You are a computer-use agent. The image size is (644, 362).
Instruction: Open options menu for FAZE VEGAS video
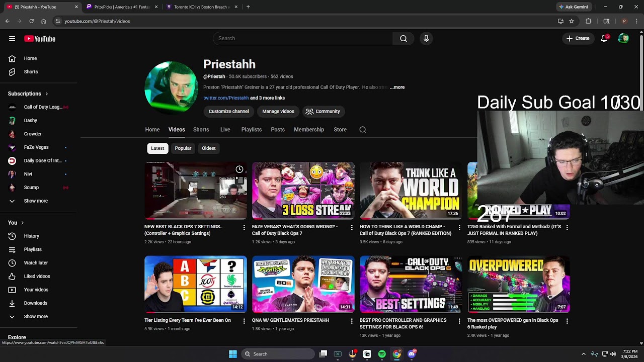coord(352,228)
